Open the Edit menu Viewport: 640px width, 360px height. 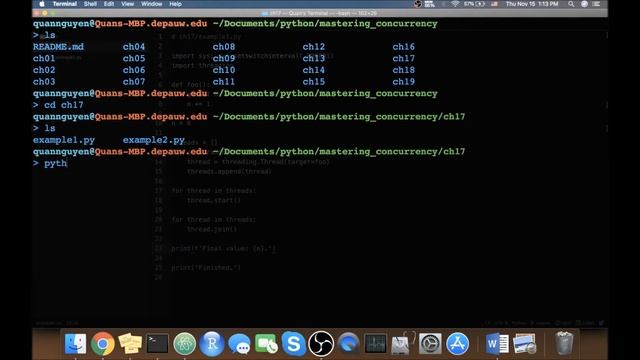coord(109,4)
